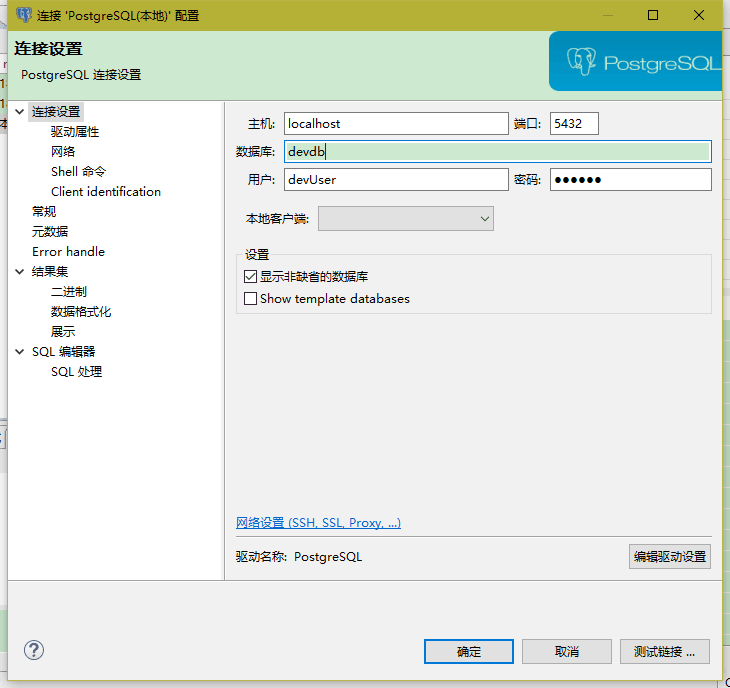Click the 取消 button

click(x=567, y=651)
